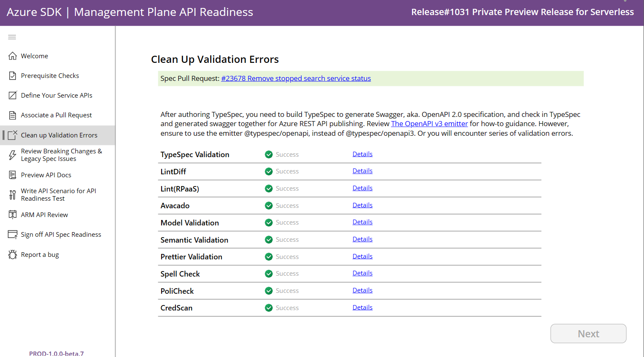Select "Review Breaking Changes & Legacy Spec Issues"
The image size is (644, 357).
61,155
